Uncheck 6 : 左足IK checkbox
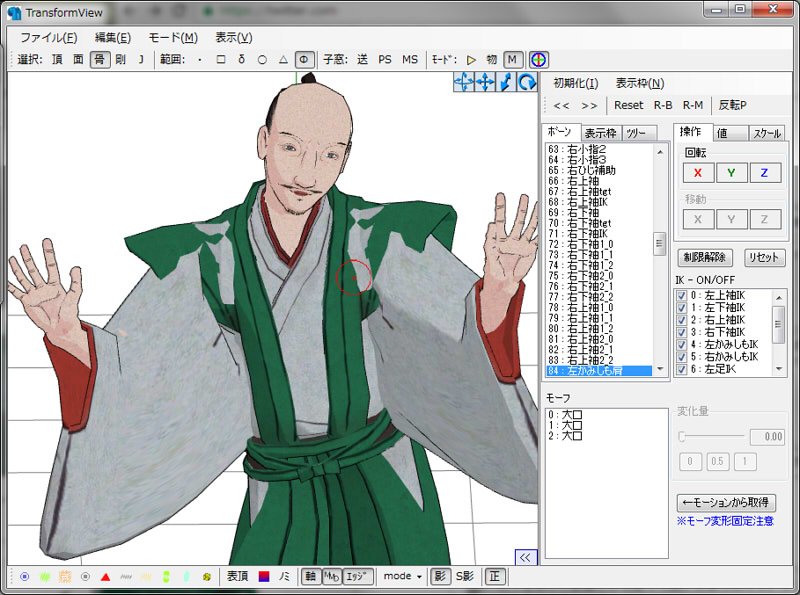 [x=681, y=369]
